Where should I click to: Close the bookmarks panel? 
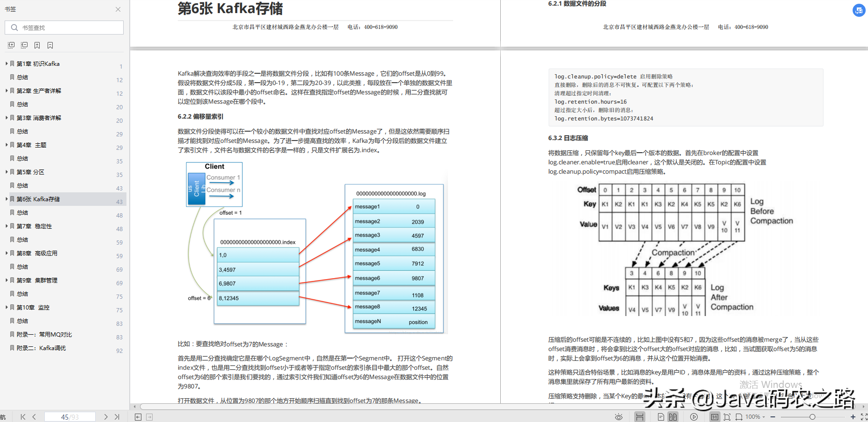118,9
